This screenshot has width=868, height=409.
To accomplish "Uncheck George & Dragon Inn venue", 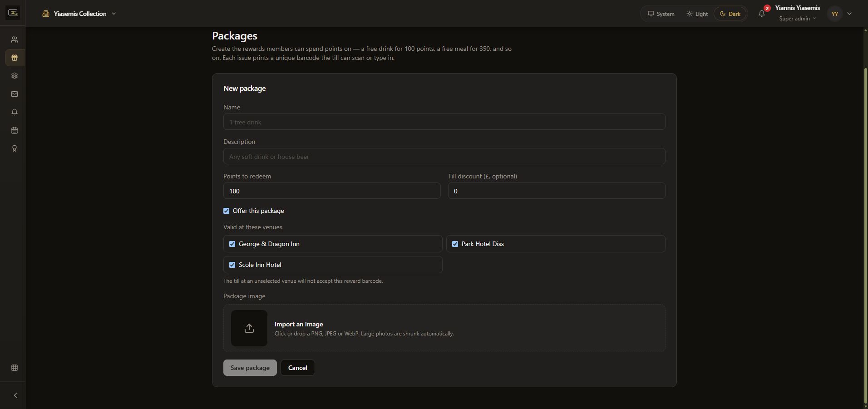I will [232, 244].
